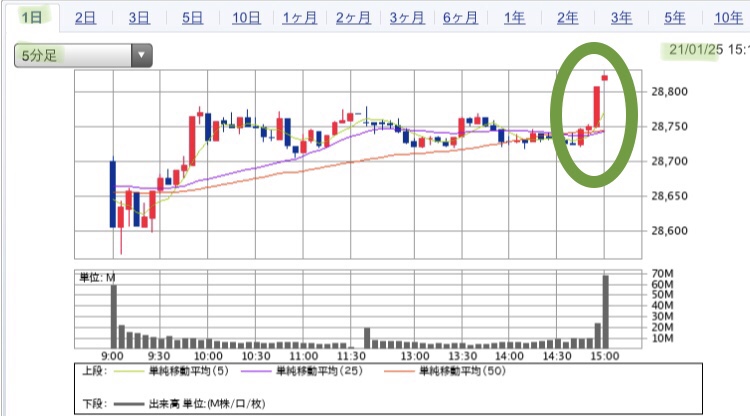Switch to the 3年 chart

tap(621, 18)
